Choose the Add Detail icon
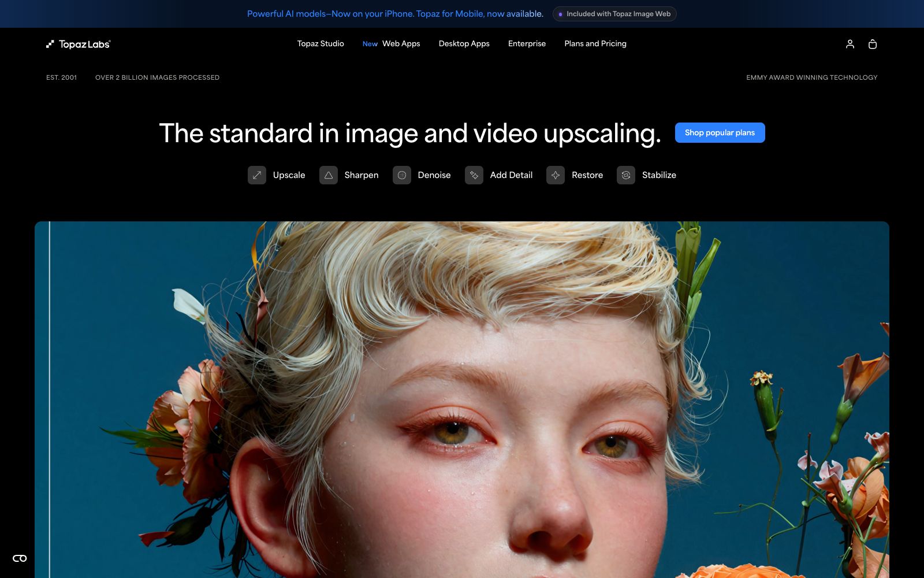Screen dimensions: 924x578 (474, 175)
